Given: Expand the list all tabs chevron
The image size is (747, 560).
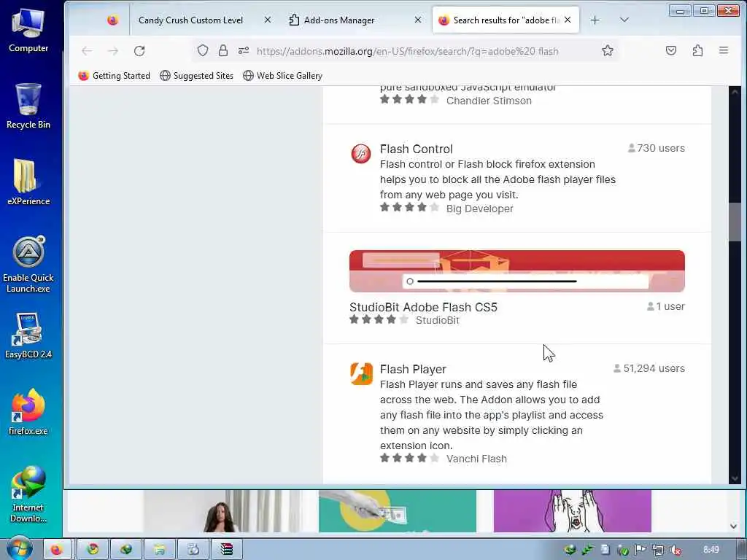Looking at the screenshot, I should (x=624, y=20).
